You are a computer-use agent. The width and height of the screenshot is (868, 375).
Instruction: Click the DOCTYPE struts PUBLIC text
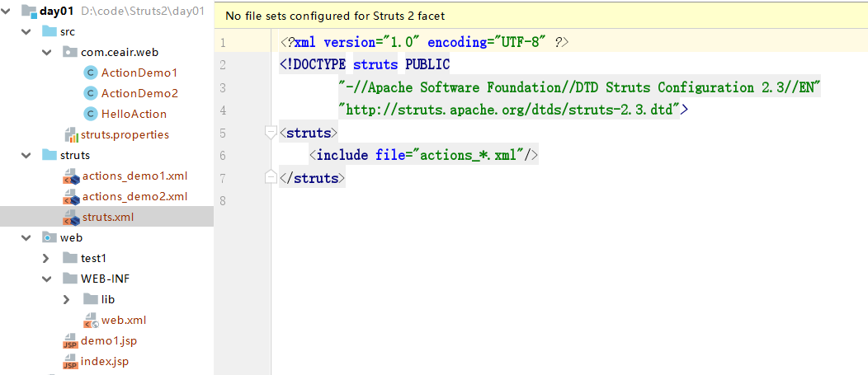[365, 65]
